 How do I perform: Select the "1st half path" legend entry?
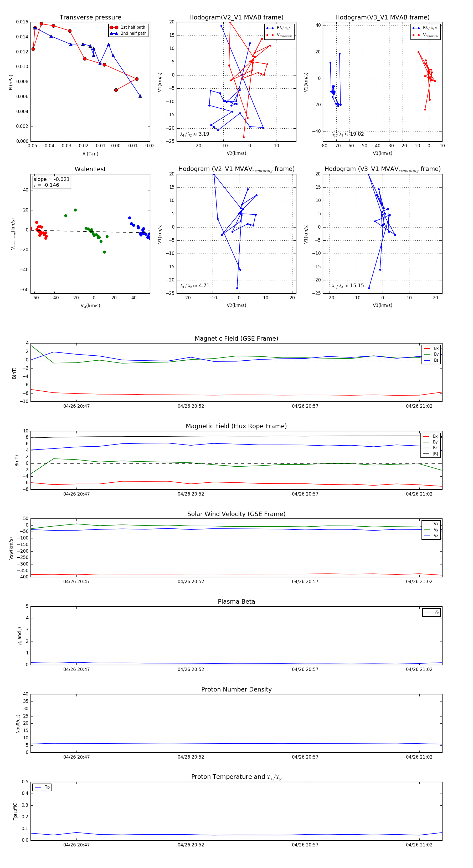128,27
